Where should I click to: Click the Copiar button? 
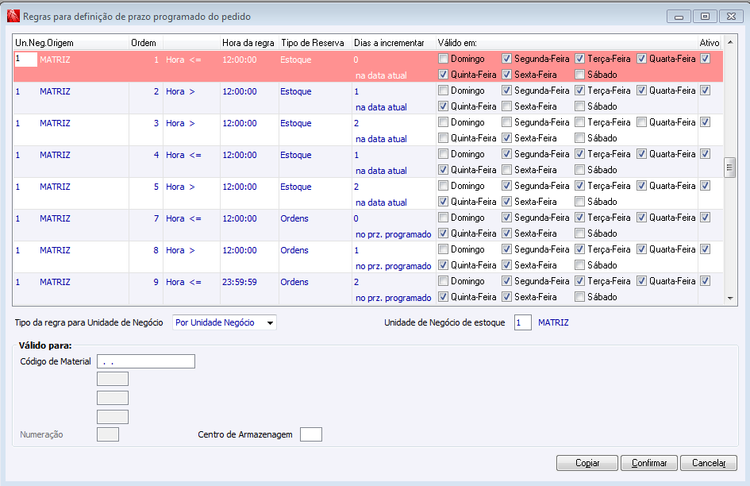[x=587, y=463]
